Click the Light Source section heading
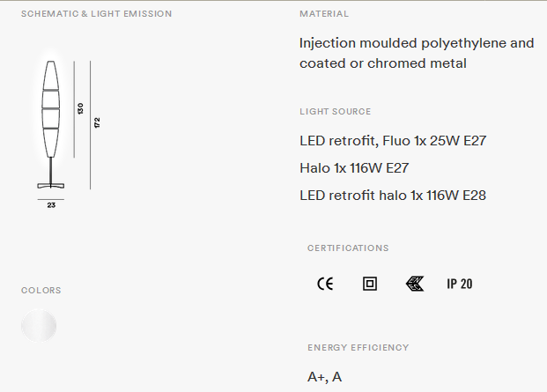The image size is (547, 392). [336, 111]
